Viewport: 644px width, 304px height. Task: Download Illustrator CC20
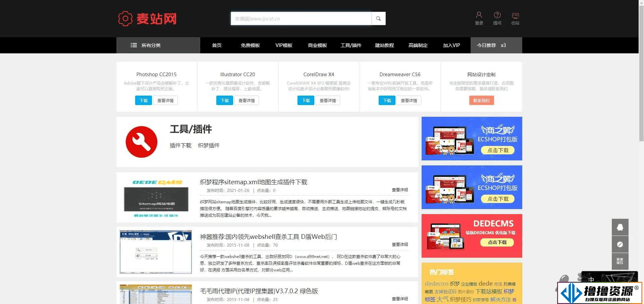tap(225, 100)
